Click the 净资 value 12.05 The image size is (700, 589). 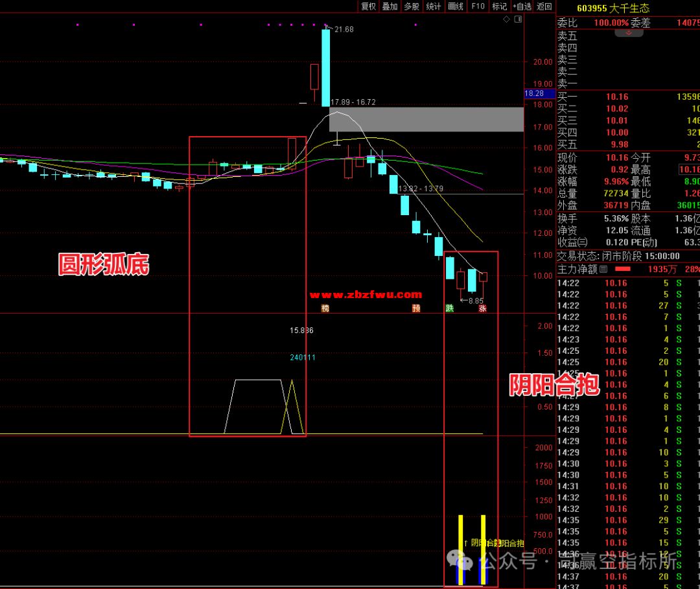616,231
